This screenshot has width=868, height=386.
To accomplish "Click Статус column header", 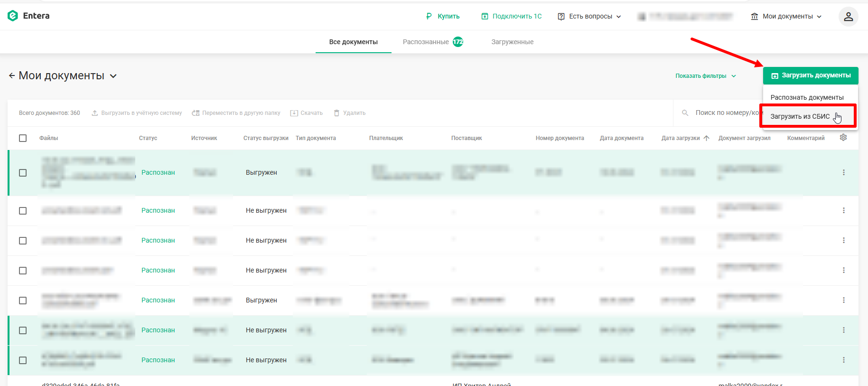I will tap(148, 138).
